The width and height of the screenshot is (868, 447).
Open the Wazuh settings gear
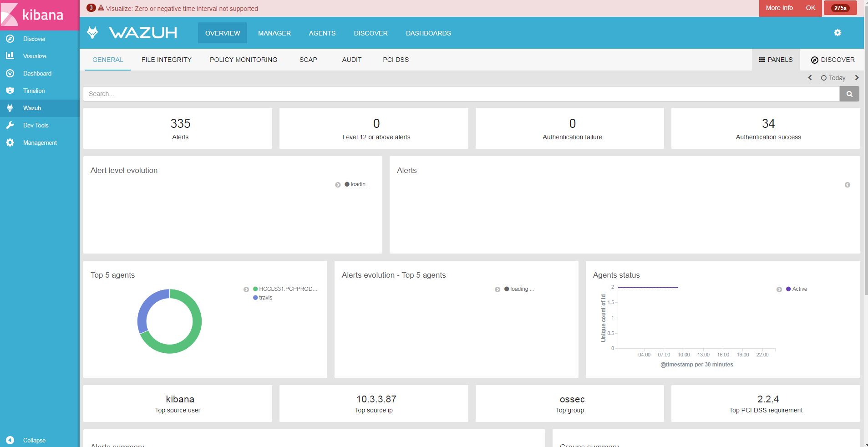838,33
